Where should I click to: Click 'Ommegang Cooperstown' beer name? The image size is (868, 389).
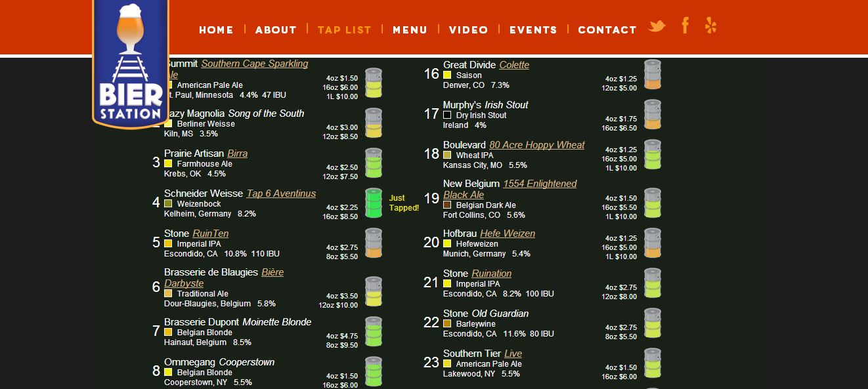point(219,362)
